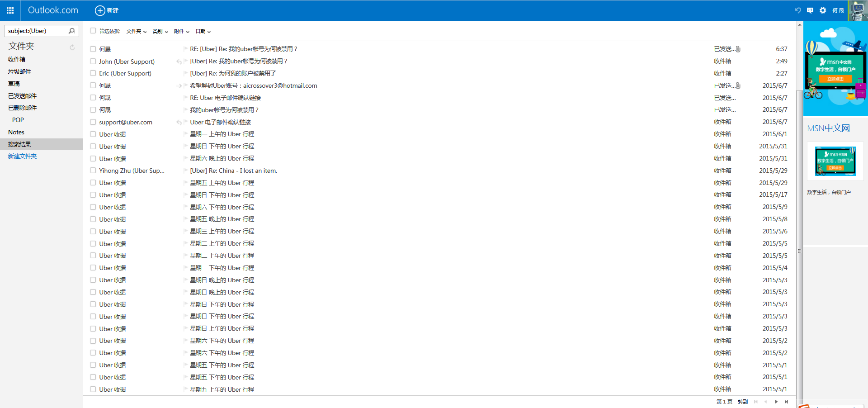Screen dimensions: 868x408
Task: Expand the 附件 filter dropdown
Action: tap(182, 31)
